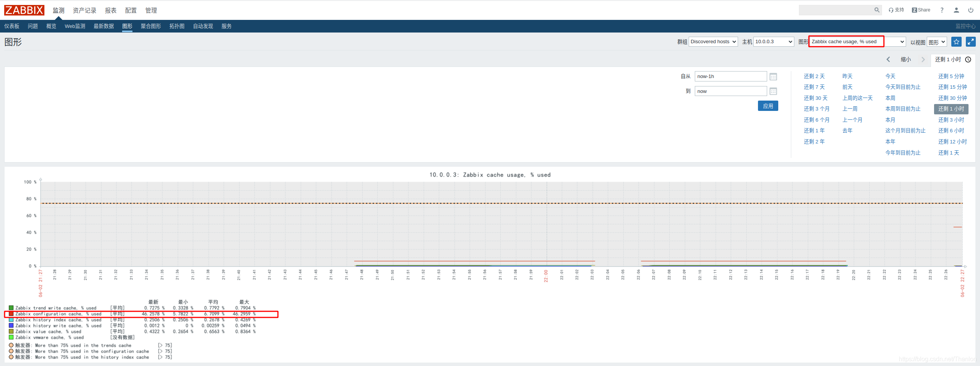Select the 还剩 2 天 range
Screen dimensions: 980x366
point(814,76)
